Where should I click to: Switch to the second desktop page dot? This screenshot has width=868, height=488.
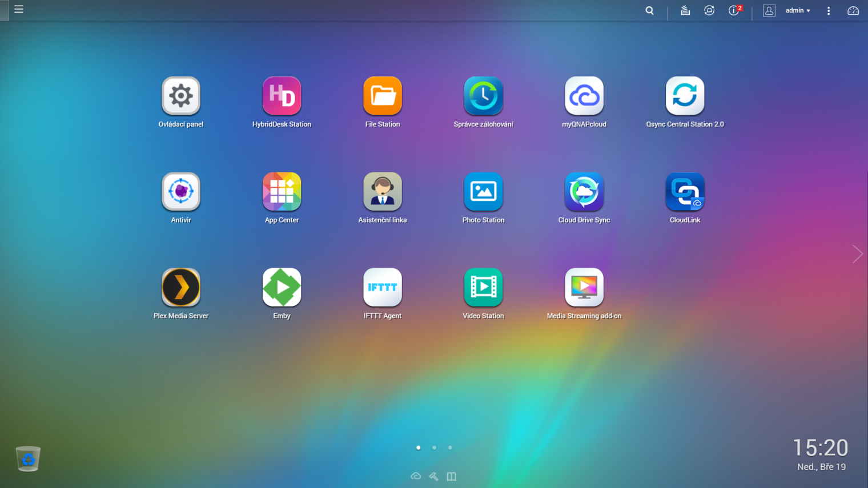coord(434,447)
